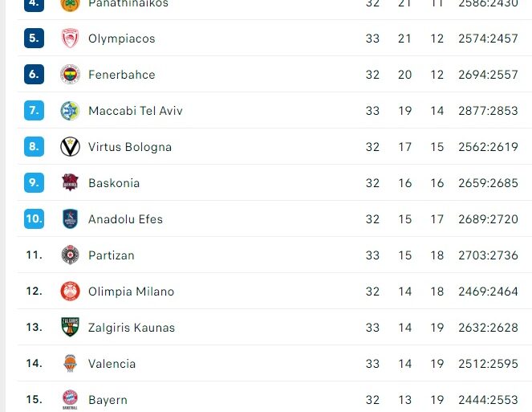Open the Fenerbahce team link
This screenshot has width=532, height=412.
(x=121, y=75)
